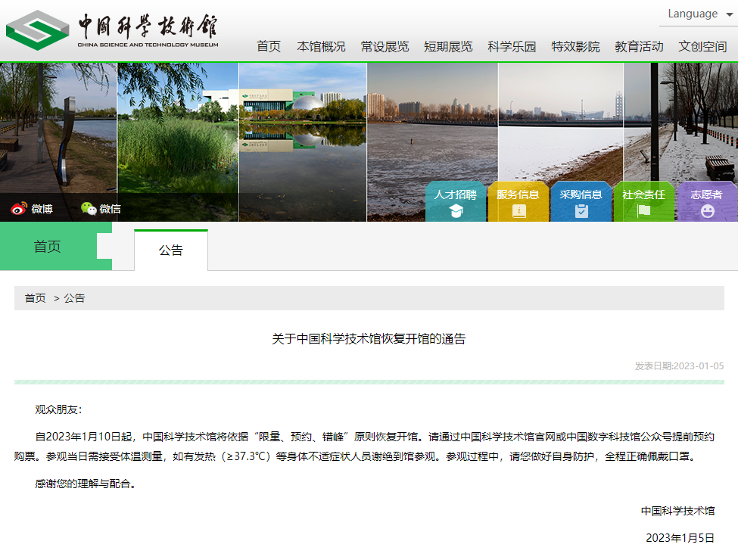Open the Language dropdown
This screenshot has width=738, height=560.
tap(699, 14)
